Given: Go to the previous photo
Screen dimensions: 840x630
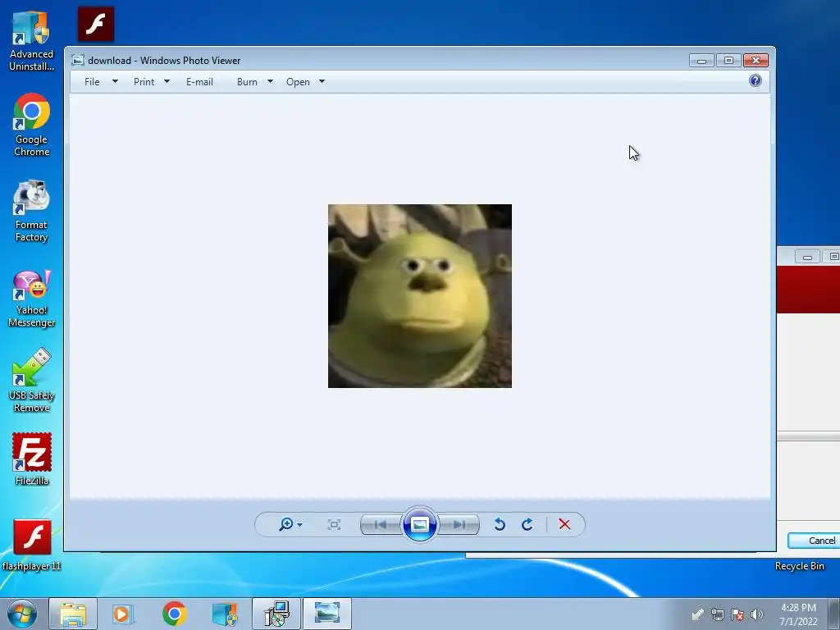Looking at the screenshot, I should click(381, 524).
